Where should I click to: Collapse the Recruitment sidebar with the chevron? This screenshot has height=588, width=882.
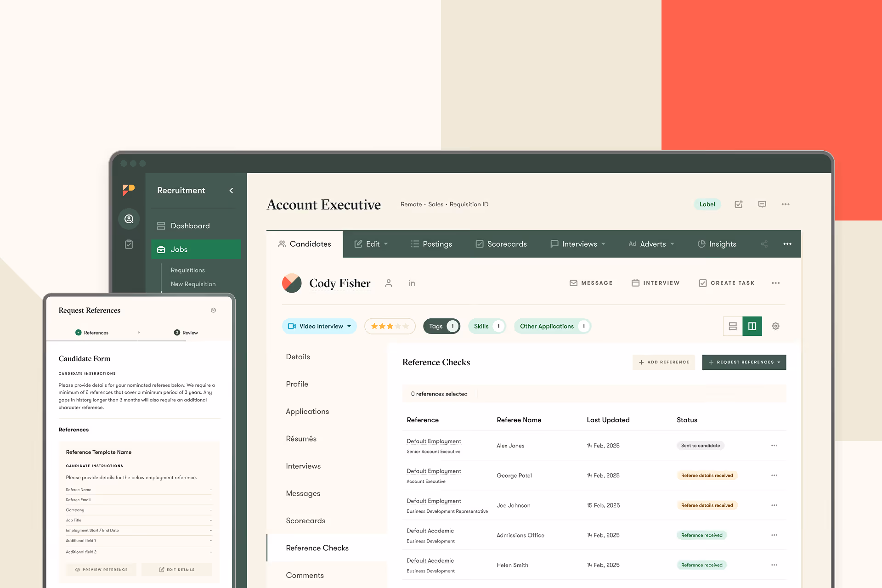(x=232, y=191)
